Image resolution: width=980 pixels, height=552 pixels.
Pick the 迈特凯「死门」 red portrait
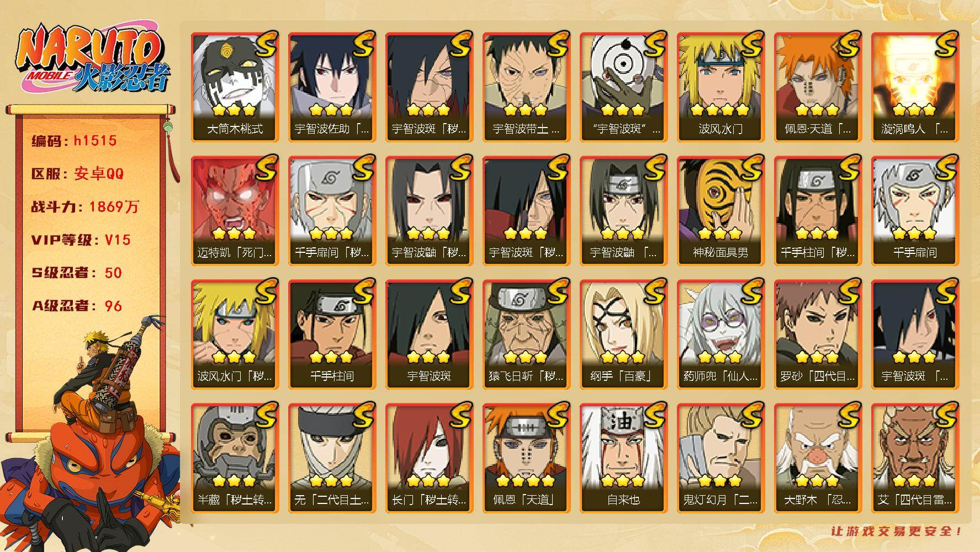[235, 210]
